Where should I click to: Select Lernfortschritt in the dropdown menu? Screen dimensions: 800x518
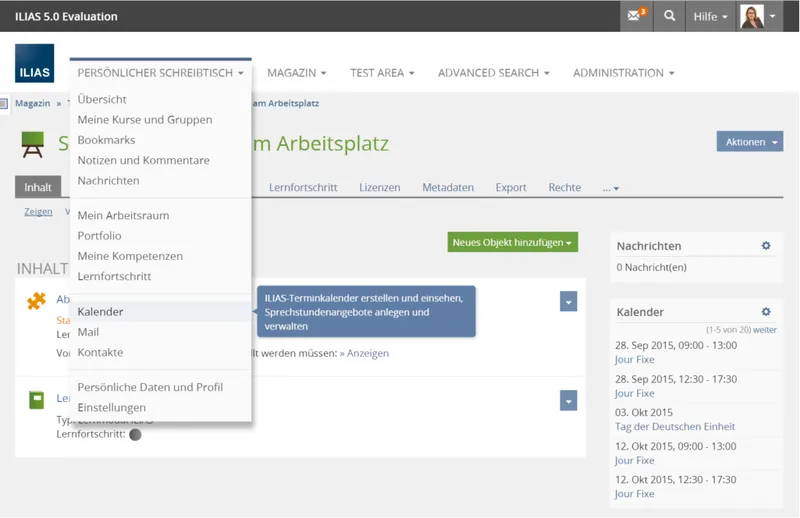coord(114,277)
